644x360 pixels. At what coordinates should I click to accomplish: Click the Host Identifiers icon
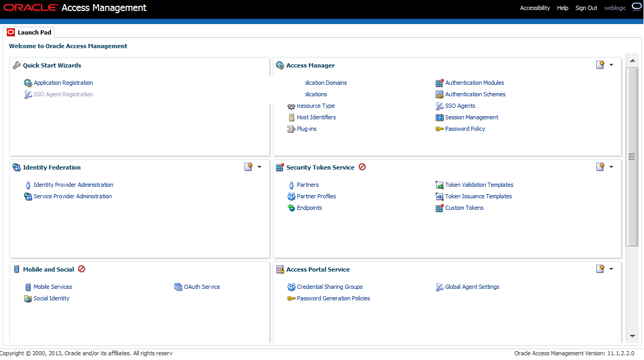coord(292,118)
